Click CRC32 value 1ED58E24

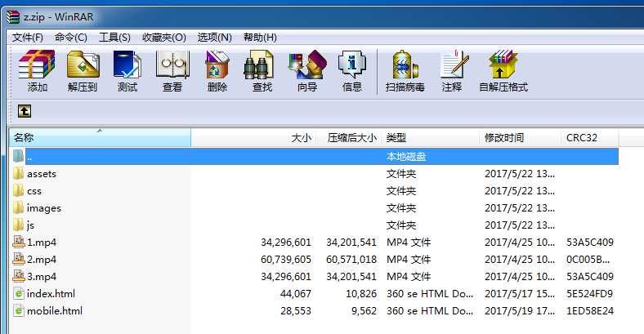pos(590,311)
